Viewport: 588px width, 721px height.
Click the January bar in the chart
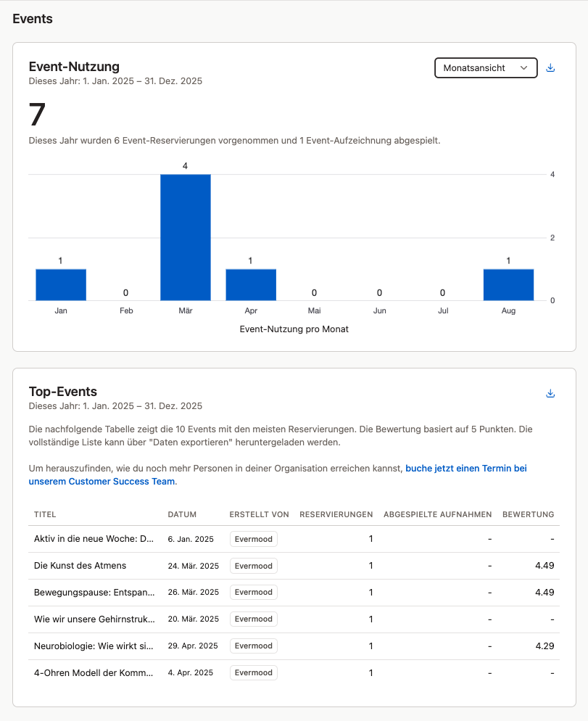61,284
